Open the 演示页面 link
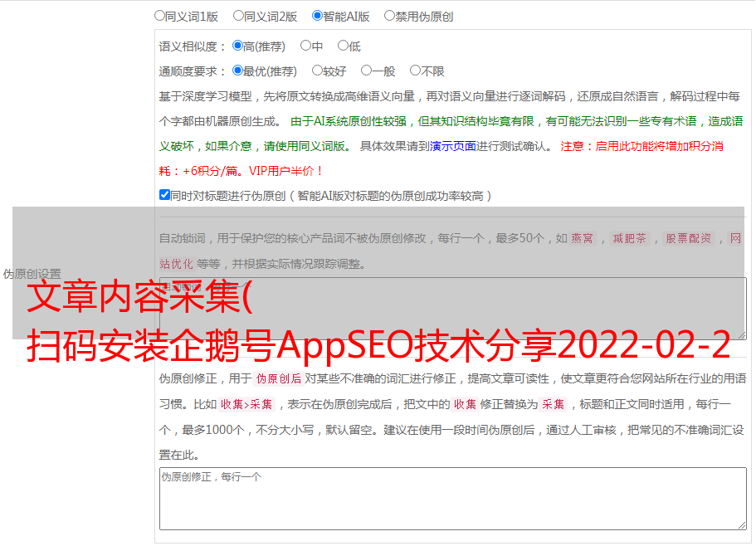The image size is (756, 546). coord(452,146)
